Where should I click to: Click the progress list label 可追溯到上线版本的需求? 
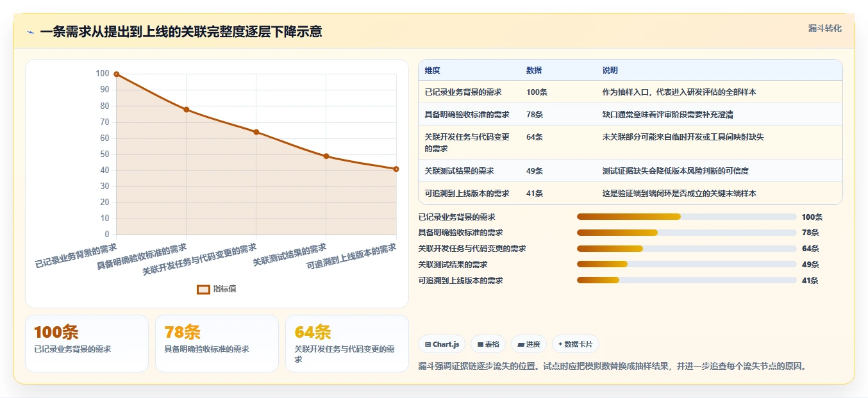[461, 280]
